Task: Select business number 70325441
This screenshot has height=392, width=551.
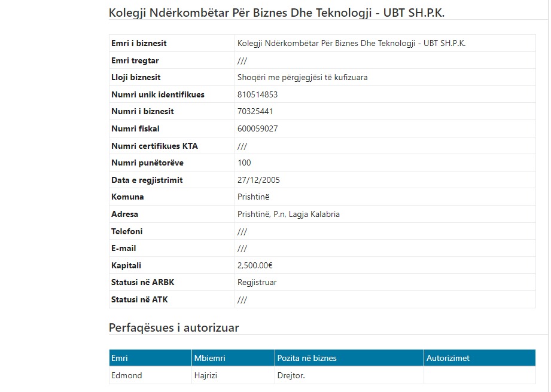Action: [x=255, y=112]
